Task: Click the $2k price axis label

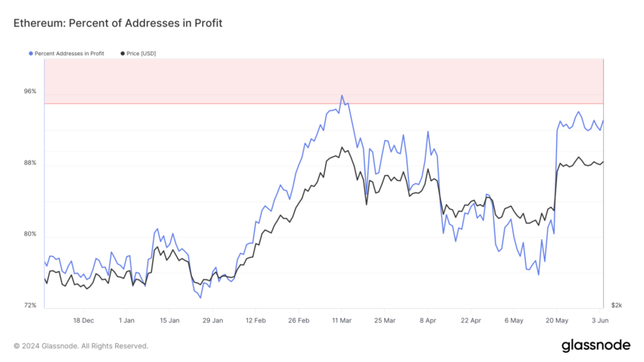Action: (617, 305)
